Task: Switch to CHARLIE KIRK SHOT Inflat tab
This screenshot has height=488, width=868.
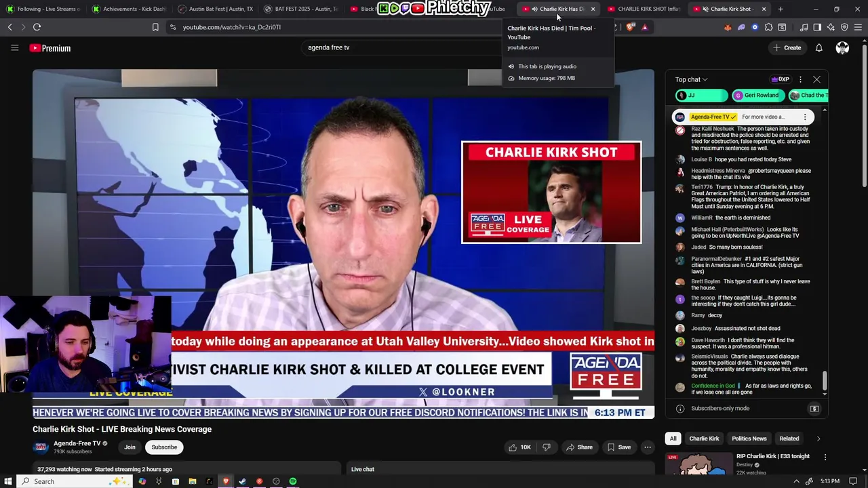Action: pyautogui.click(x=643, y=9)
